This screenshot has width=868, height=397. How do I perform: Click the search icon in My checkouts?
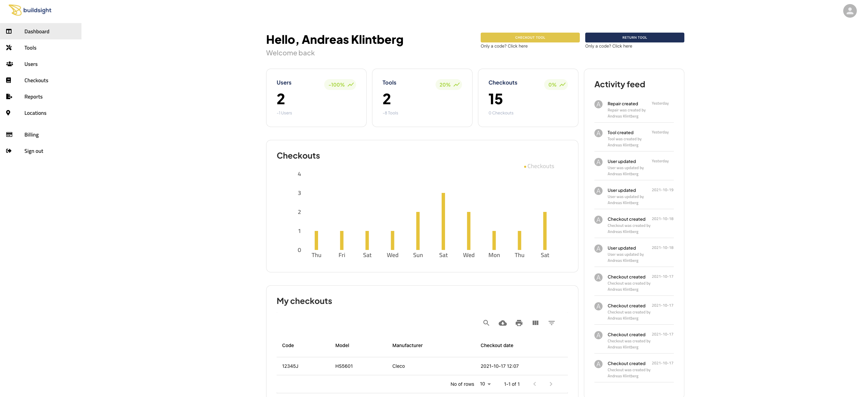486,323
